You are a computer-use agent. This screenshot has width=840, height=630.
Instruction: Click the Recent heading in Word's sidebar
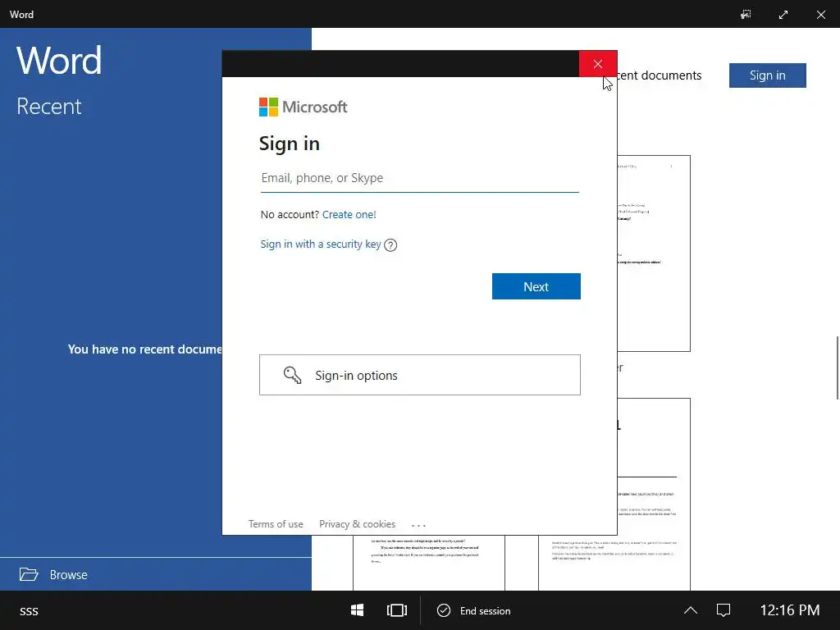pos(49,106)
